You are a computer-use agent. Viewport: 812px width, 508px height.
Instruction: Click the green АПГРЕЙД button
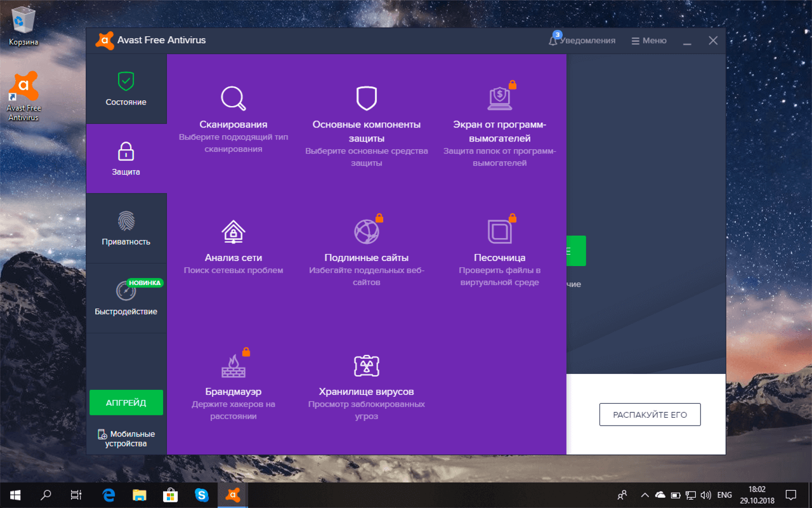coord(126,403)
